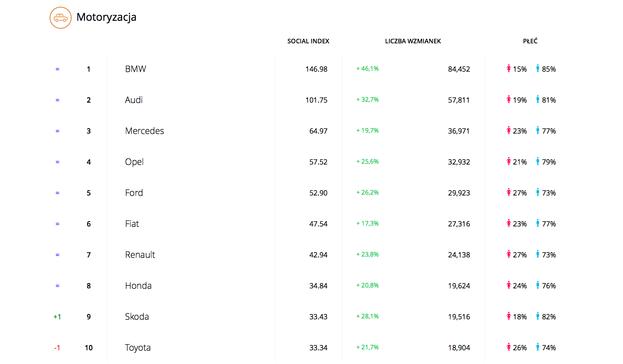This screenshot has height=364, width=623.
Task: Click the pink female icon in BMW row
Action: click(x=509, y=69)
